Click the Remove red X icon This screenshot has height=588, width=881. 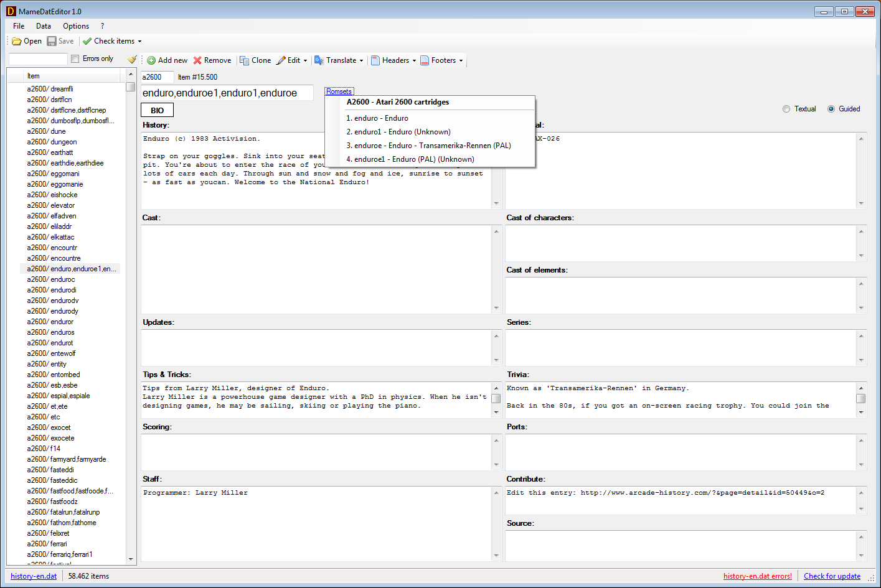pos(197,60)
